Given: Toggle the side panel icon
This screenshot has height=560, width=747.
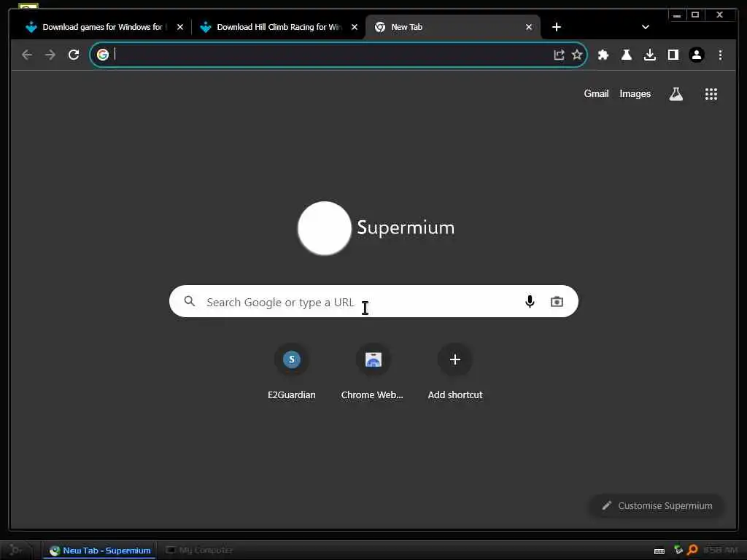Looking at the screenshot, I should coord(673,55).
